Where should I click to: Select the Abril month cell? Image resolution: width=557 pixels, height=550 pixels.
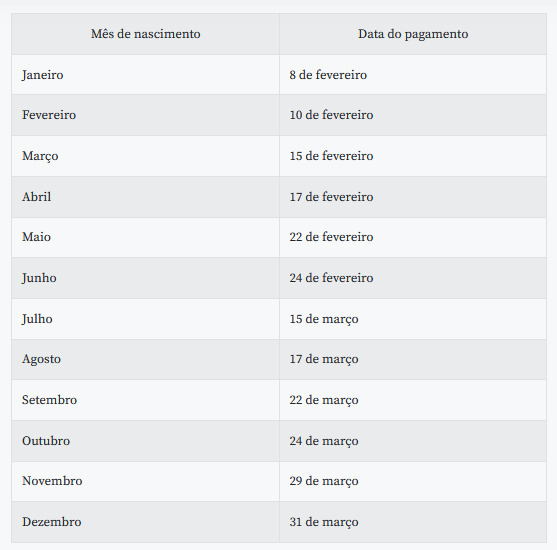[x=145, y=197]
